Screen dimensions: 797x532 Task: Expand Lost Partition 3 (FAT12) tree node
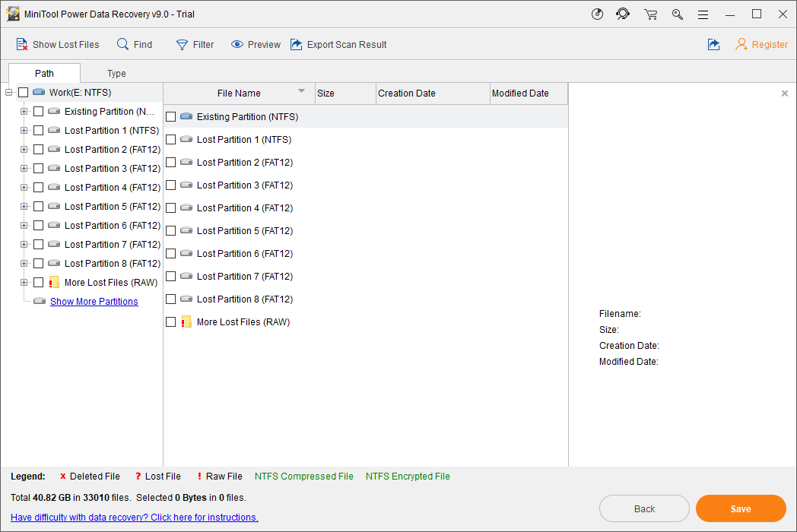(24, 169)
